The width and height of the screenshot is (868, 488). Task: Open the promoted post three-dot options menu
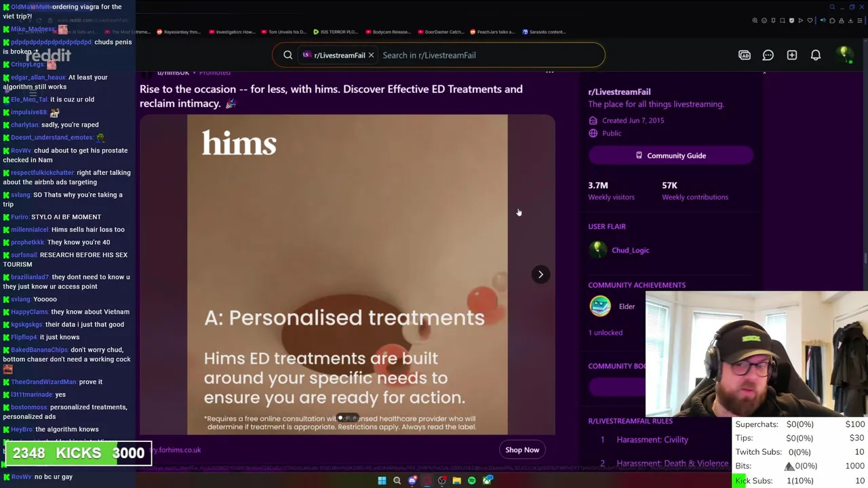[550, 72]
